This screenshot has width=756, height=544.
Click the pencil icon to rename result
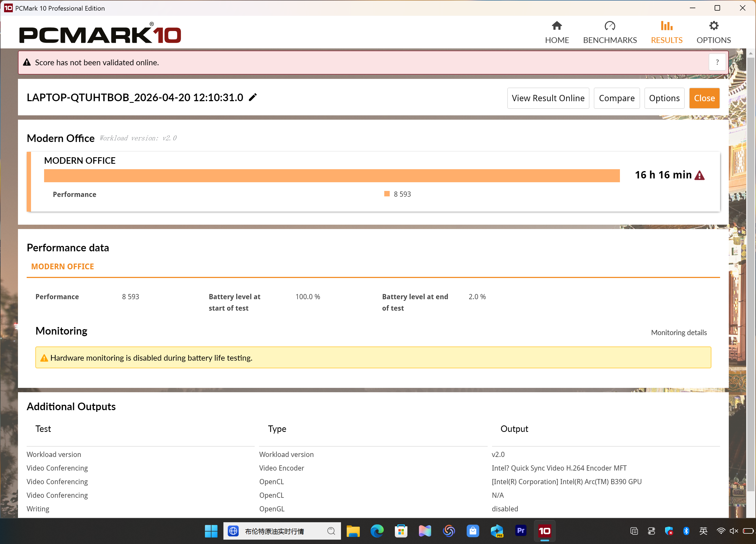[x=253, y=97]
